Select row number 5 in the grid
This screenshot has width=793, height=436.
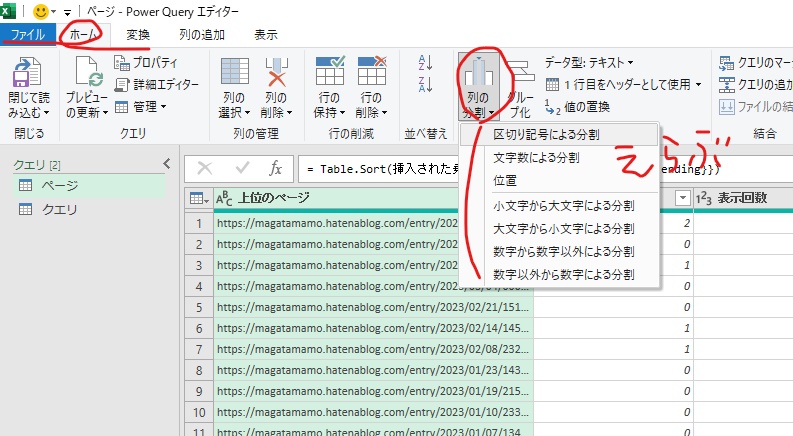pos(199,307)
